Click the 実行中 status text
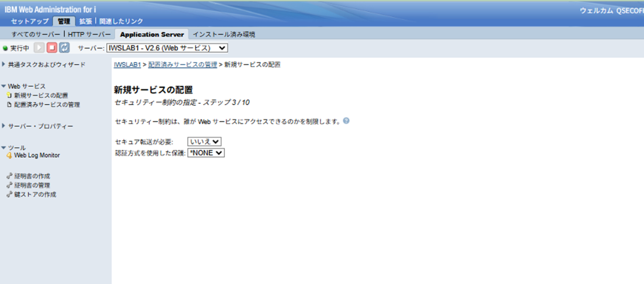The height and width of the screenshot is (284, 644). coord(20,48)
